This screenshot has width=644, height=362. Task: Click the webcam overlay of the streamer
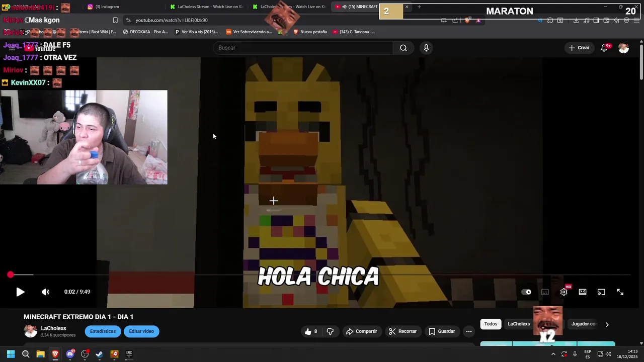(84, 137)
